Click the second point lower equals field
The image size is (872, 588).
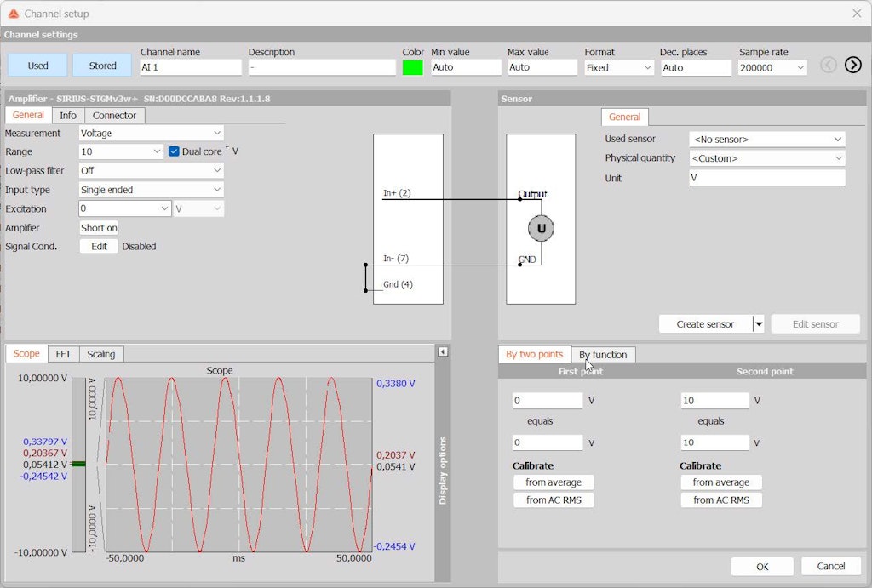pos(715,442)
